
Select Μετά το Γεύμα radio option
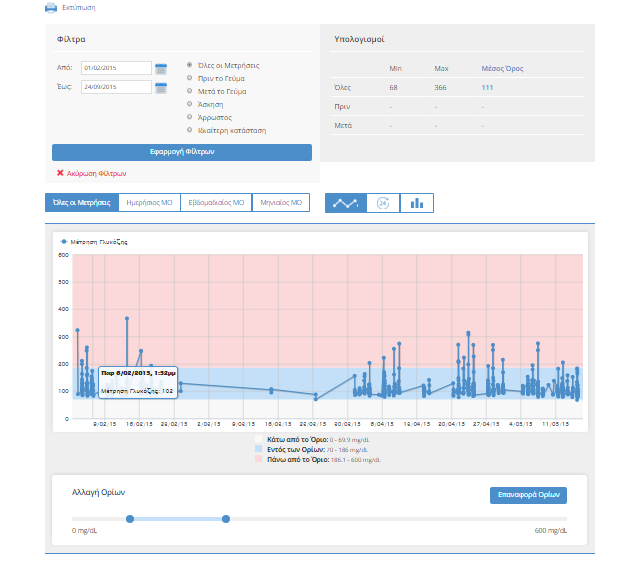[190, 91]
